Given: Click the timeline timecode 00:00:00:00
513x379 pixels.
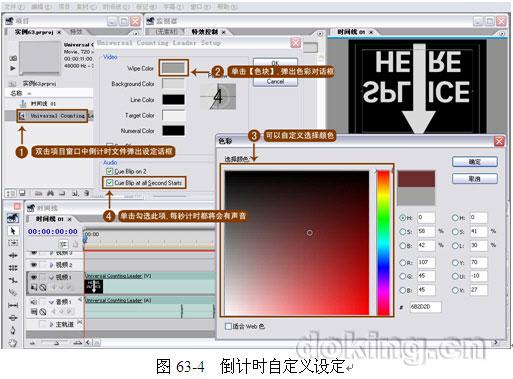Looking at the screenshot, I should pyautogui.click(x=53, y=231).
